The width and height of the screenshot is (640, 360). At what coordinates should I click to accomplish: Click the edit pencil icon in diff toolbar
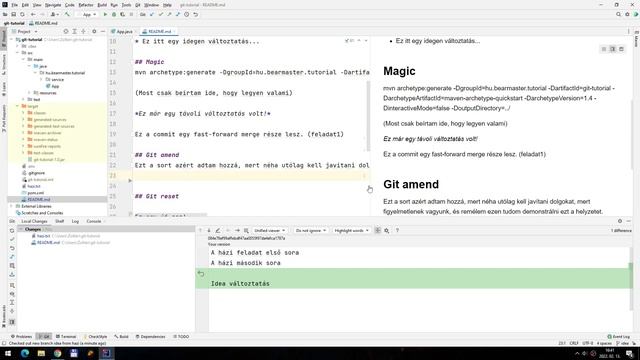pos(218,231)
